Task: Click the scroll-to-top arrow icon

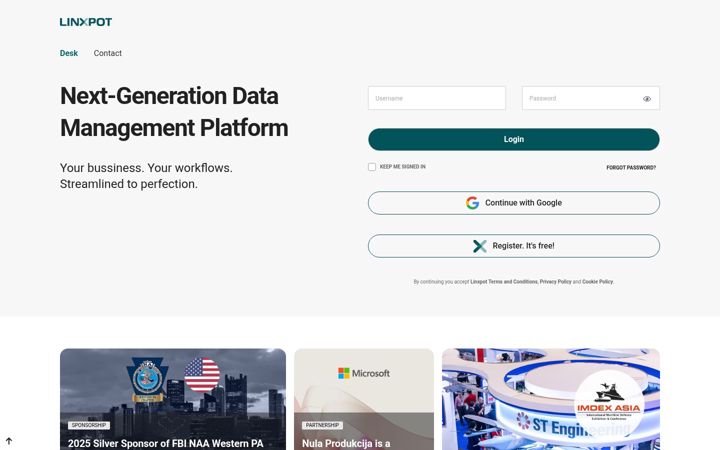Action: click(x=9, y=441)
